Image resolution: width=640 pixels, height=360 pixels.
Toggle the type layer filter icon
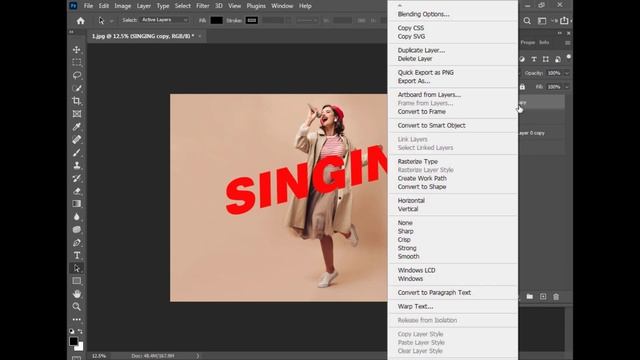pos(534,59)
